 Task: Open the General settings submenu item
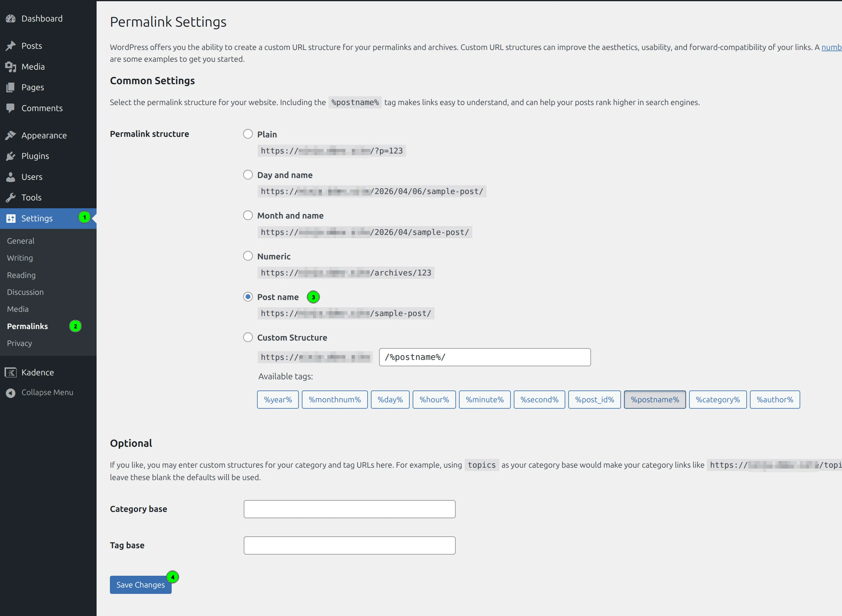[x=21, y=241]
